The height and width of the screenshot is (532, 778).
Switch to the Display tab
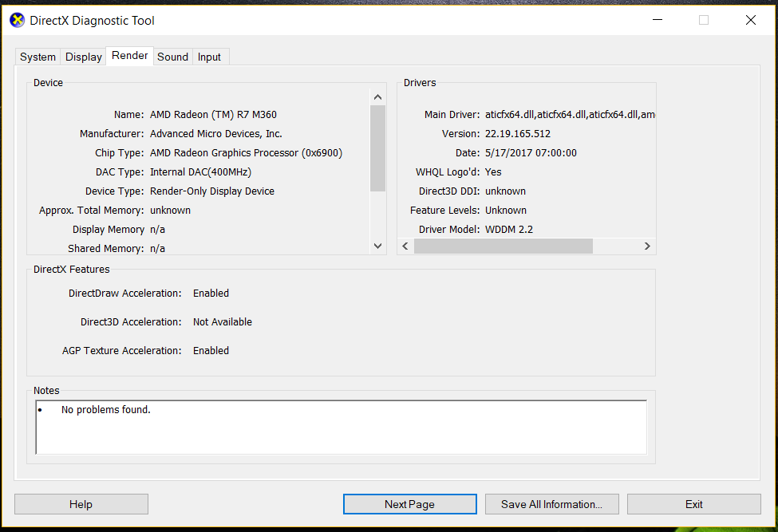tap(83, 57)
